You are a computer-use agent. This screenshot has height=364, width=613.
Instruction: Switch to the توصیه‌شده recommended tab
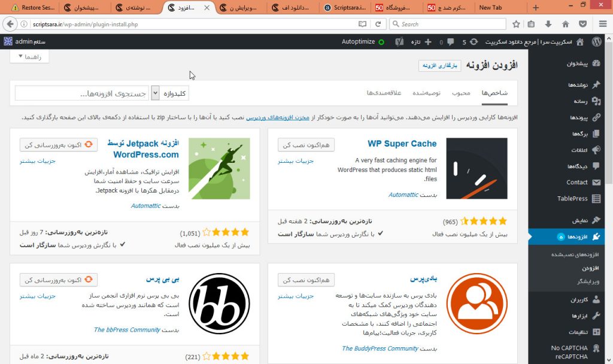click(426, 93)
